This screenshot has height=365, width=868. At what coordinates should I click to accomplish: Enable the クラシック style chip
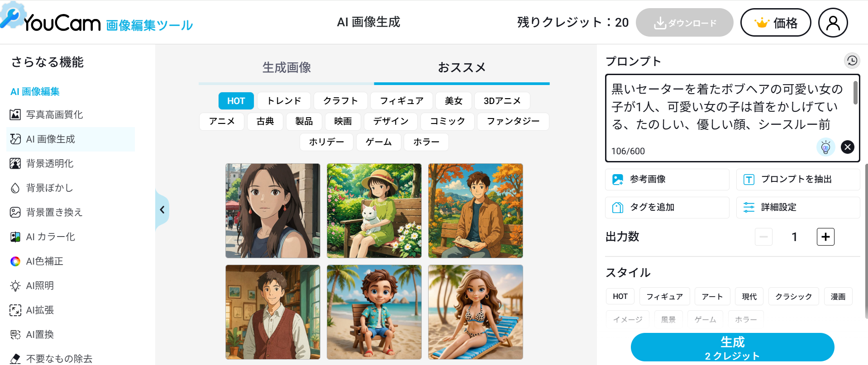coord(793,297)
